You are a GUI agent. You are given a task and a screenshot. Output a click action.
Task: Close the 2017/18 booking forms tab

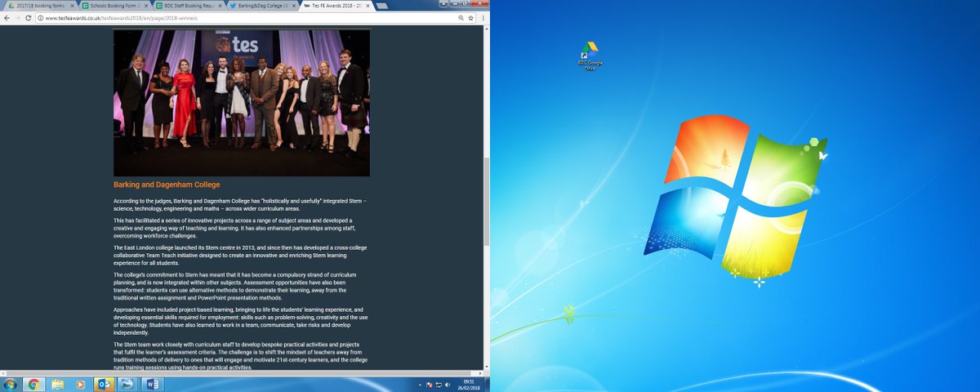pos(72,6)
